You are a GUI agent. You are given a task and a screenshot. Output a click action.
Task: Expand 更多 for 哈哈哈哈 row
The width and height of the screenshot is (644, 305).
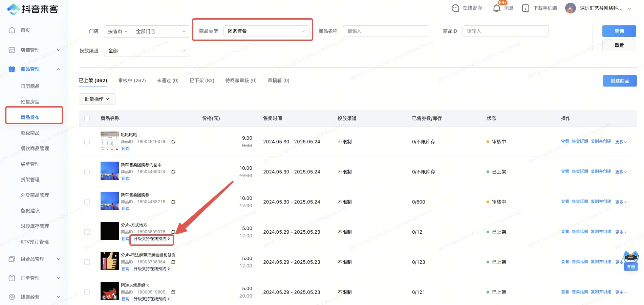click(x=621, y=142)
